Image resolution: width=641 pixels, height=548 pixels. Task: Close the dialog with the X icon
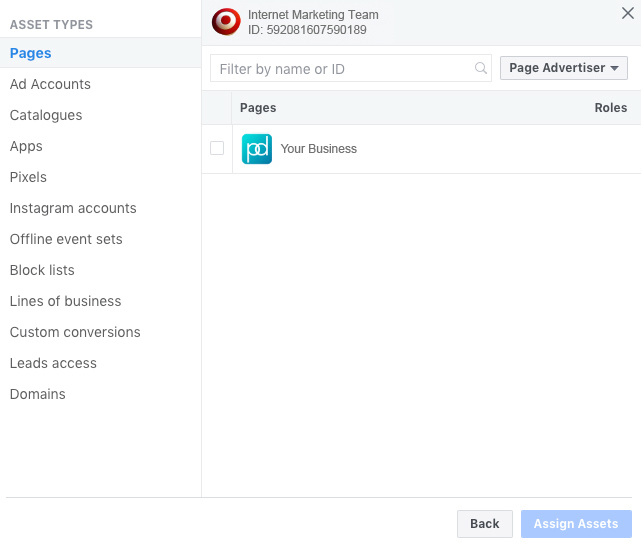click(x=627, y=13)
